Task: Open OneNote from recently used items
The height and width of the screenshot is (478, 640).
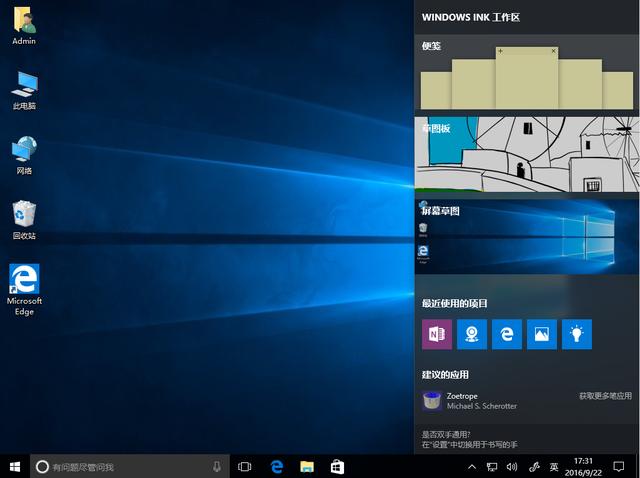Action: click(437, 334)
